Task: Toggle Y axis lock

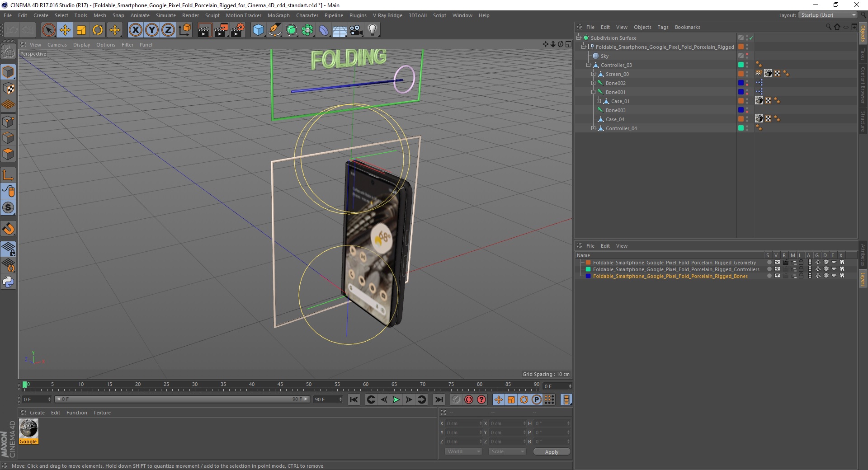Action: click(152, 30)
